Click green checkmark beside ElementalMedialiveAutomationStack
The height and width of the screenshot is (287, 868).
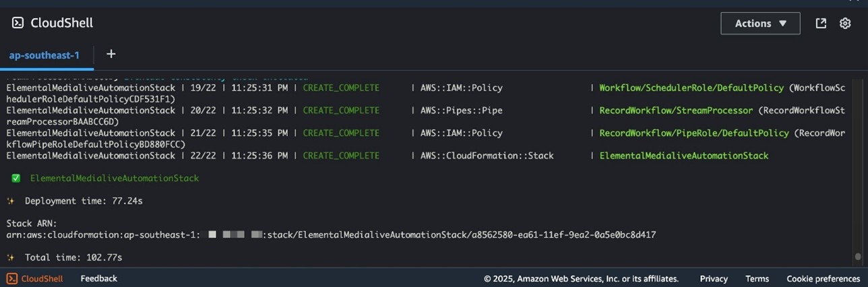(15, 179)
